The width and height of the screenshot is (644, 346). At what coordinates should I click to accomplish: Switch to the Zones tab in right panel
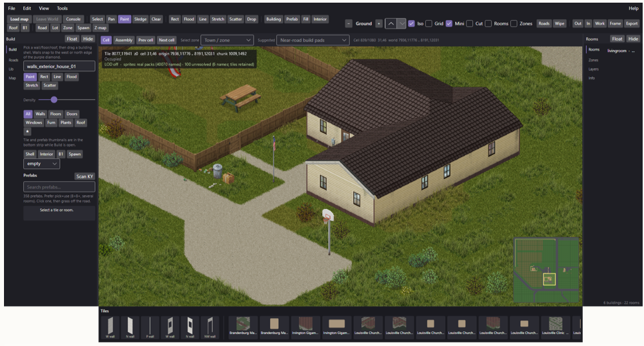(x=593, y=60)
